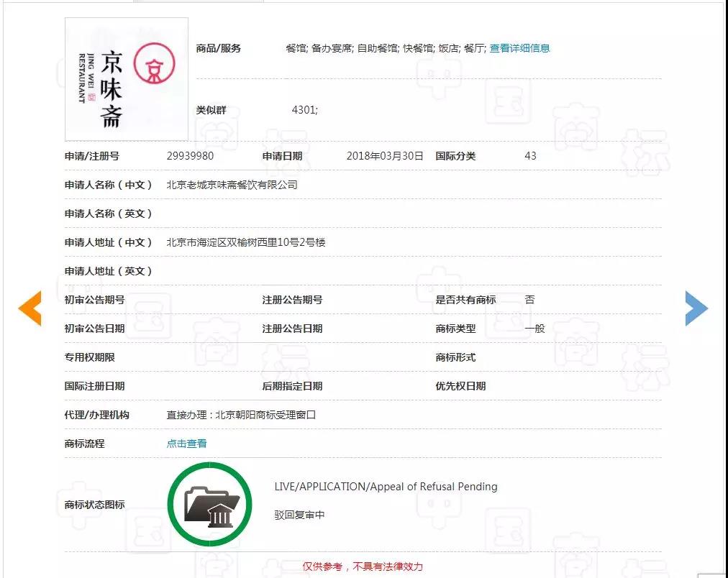Click 点击查看 link for trademark process

pyautogui.click(x=186, y=444)
